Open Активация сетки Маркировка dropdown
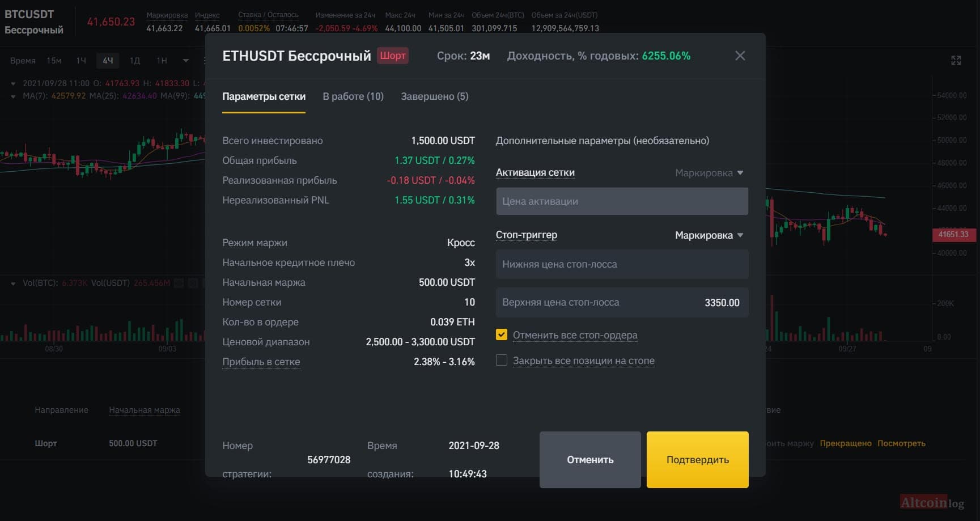Screen dimensions: 980x521 [709, 173]
